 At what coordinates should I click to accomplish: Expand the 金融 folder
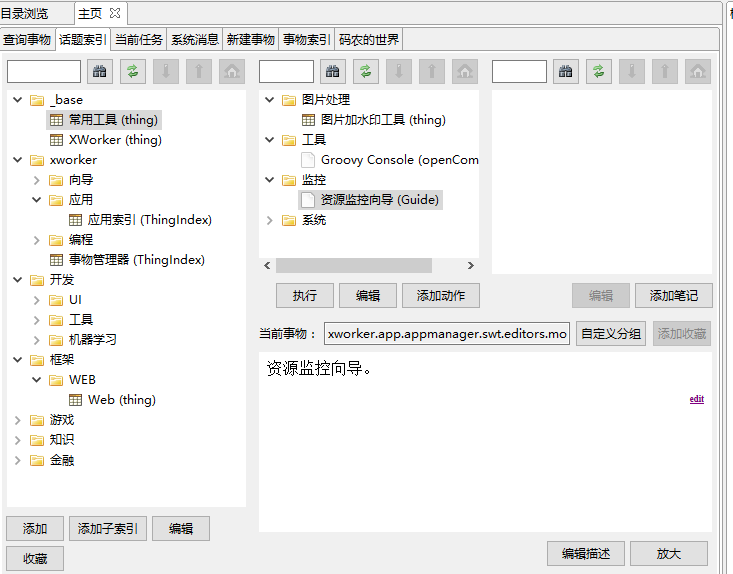18,460
